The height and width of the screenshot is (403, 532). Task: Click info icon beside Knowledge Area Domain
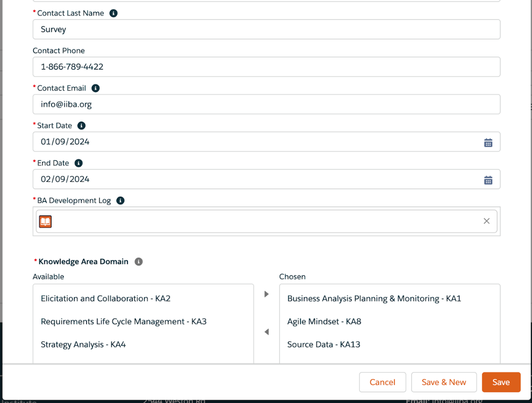click(139, 262)
